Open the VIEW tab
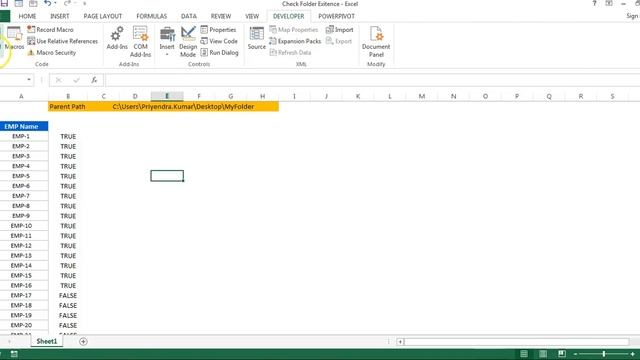 [252, 16]
